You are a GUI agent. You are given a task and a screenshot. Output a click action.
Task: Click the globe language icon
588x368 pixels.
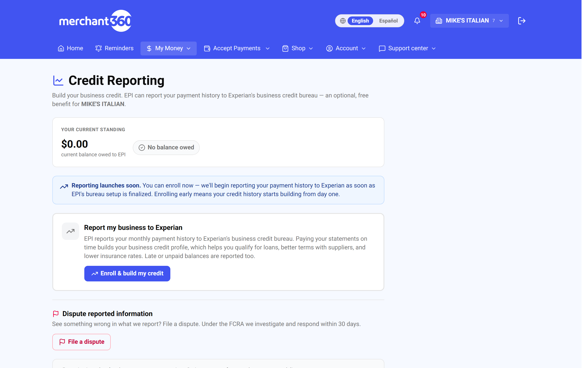click(x=343, y=21)
